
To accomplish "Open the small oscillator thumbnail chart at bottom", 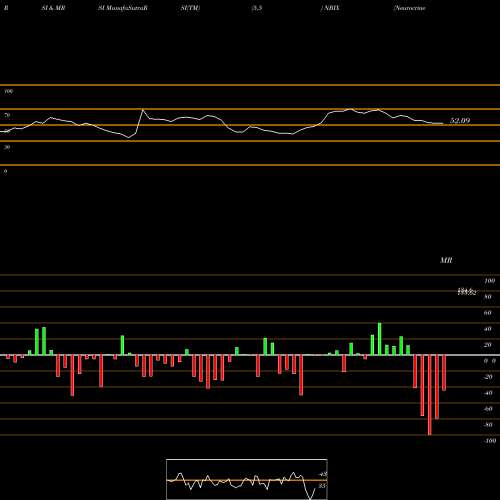I will (247, 479).
